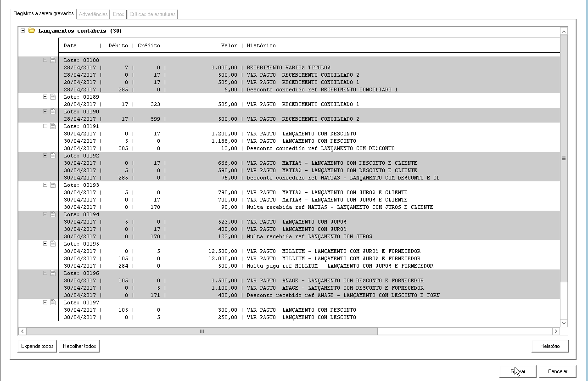Image resolution: width=588 pixels, height=381 pixels.
Task: Click the document icon for Lote 00197
Action: click(53, 303)
